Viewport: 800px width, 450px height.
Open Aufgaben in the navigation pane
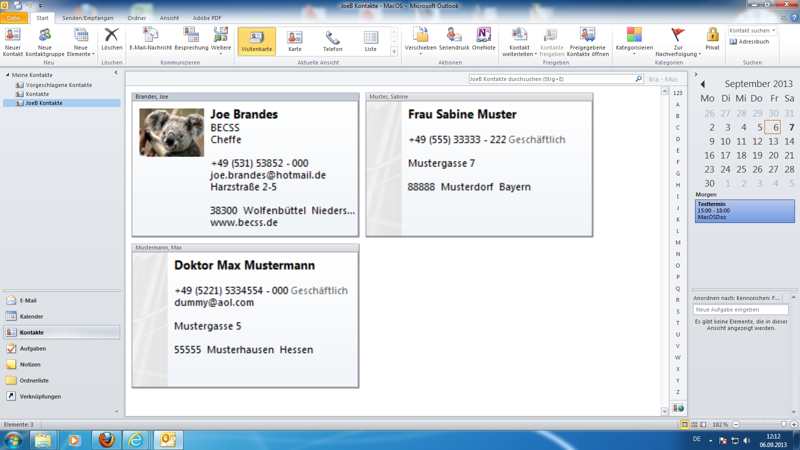(x=32, y=348)
